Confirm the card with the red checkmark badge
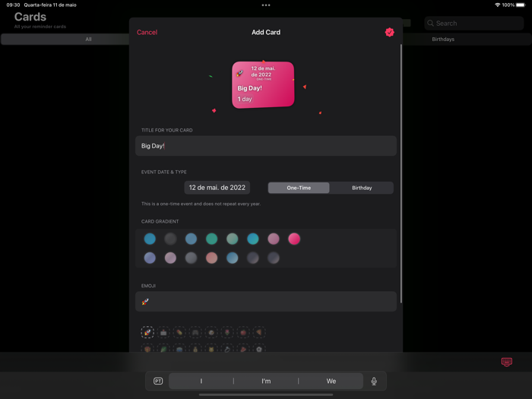 [389, 32]
